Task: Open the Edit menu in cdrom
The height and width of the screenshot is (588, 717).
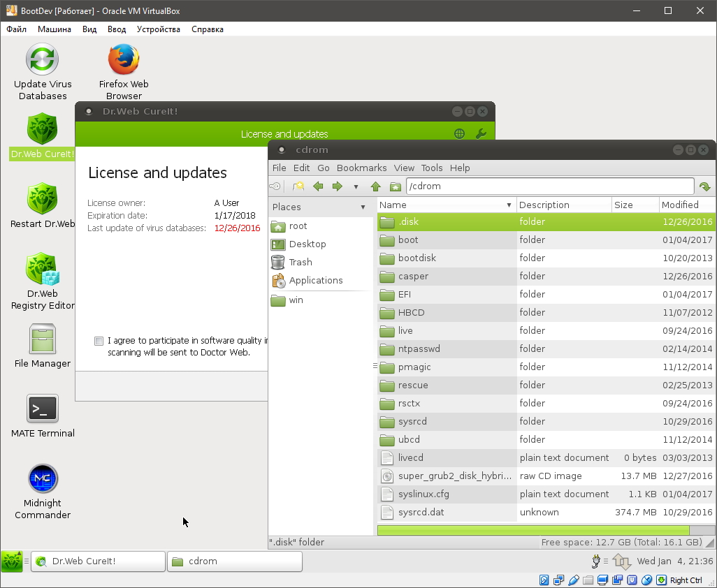Action: point(301,168)
